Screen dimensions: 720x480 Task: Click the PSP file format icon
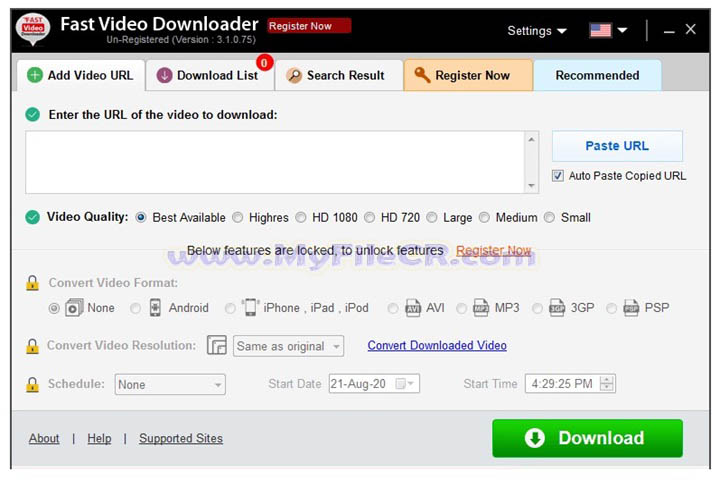[631, 308]
